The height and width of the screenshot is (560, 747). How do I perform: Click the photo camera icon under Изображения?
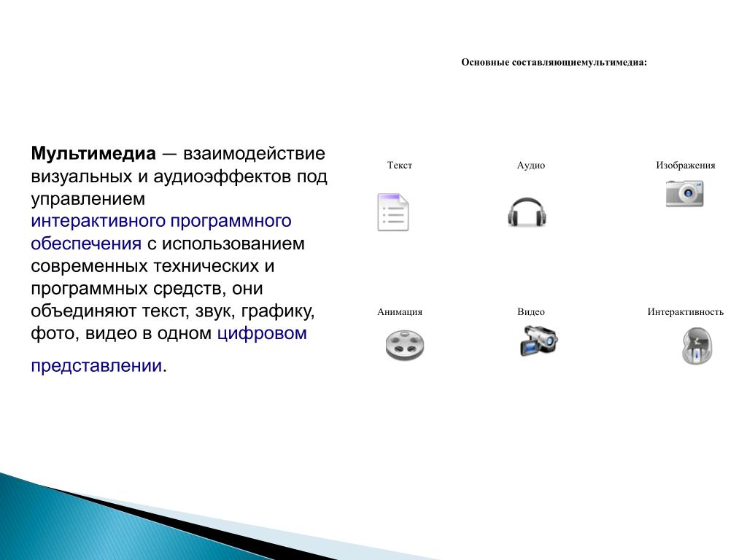[684, 193]
